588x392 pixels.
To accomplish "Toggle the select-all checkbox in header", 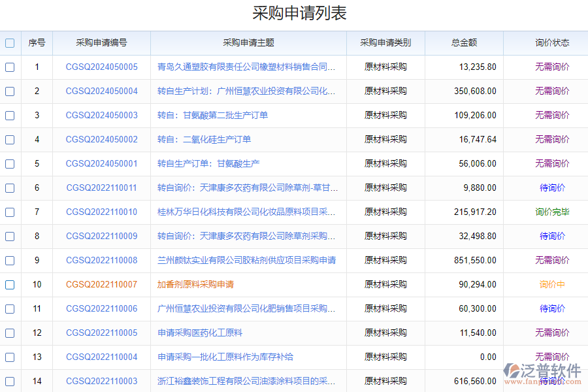I will point(9,42).
